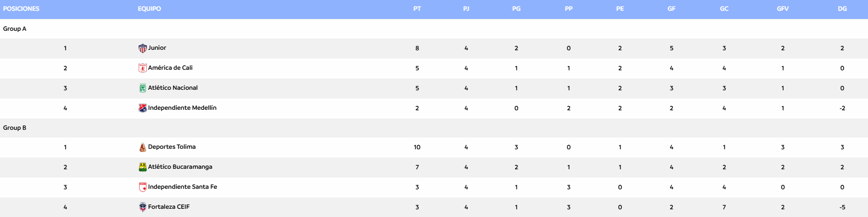Click the EQUIPO column header

149,9
